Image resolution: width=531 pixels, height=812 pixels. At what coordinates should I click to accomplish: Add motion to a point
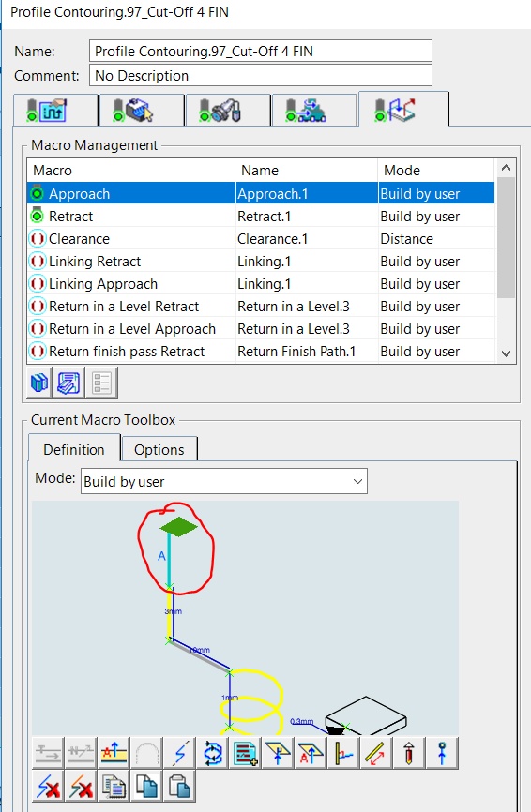point(441,752)
